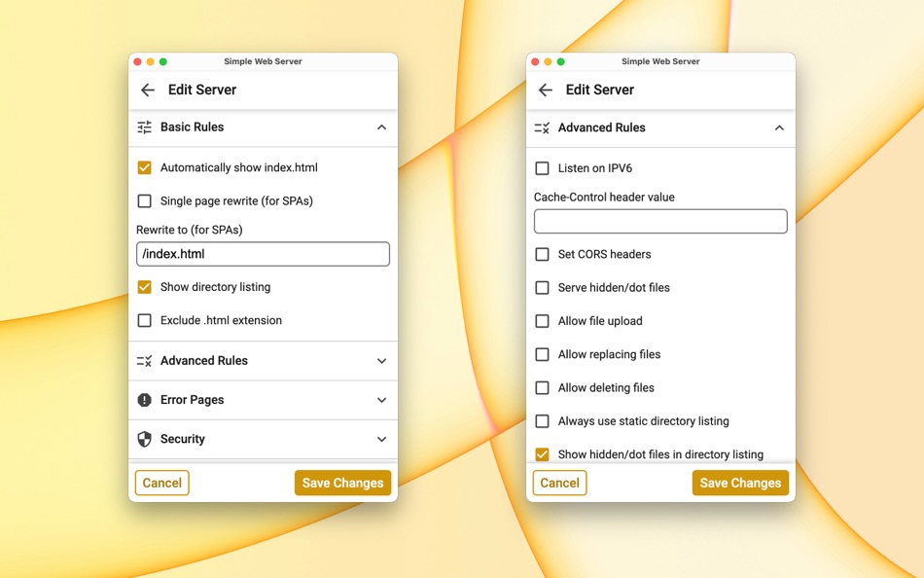Uncheck Show directory listing
924x578 pixels.
(x=144, y=287)
